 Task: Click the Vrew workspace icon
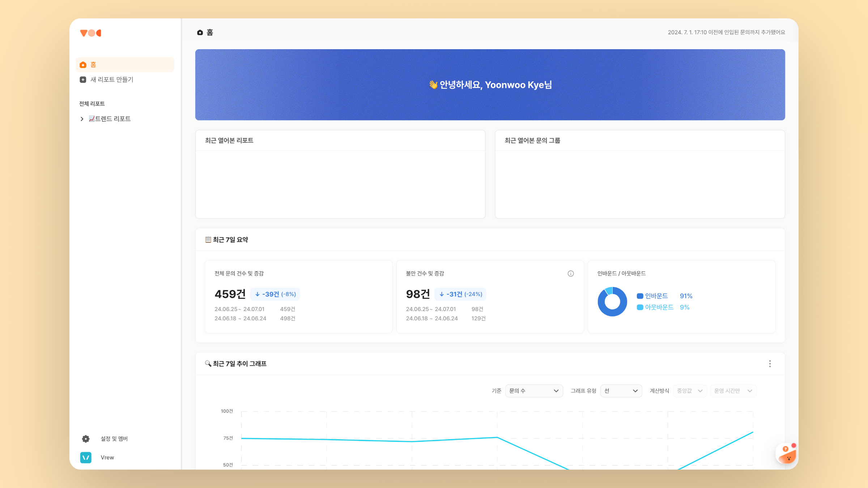click(x=86, y=457)
